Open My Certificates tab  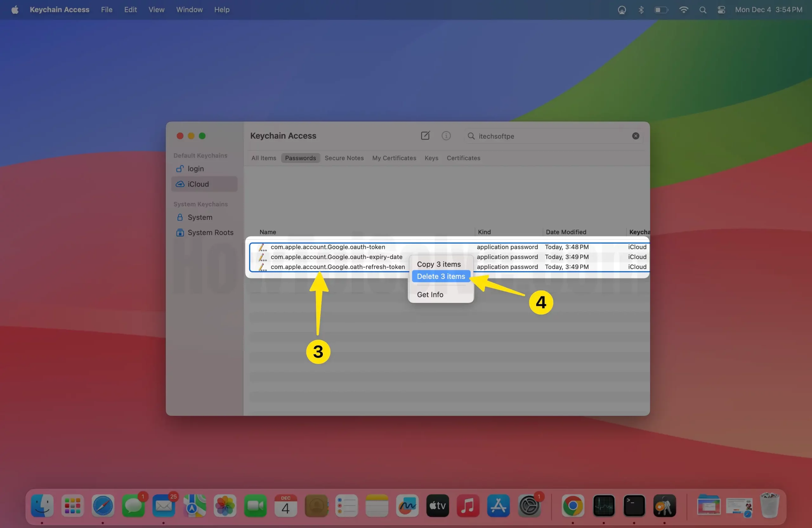tap(394, 158)
